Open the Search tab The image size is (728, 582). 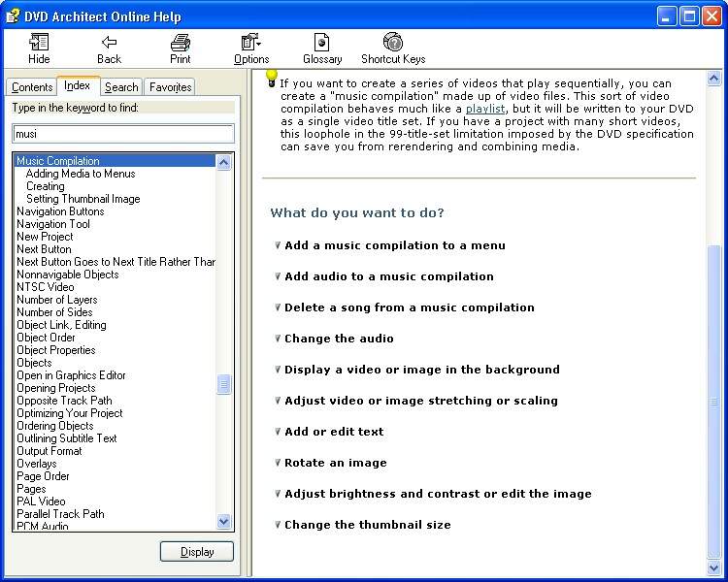(121, 86)
